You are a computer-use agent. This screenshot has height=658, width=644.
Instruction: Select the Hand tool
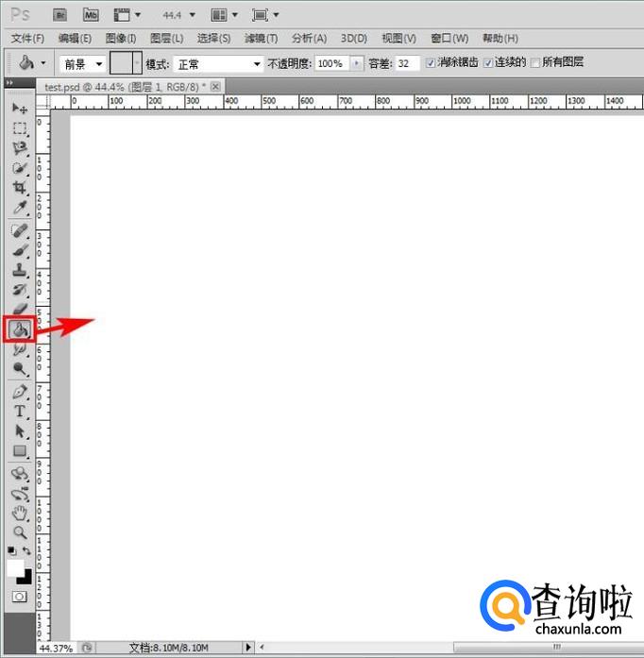(x=19, y=514)
